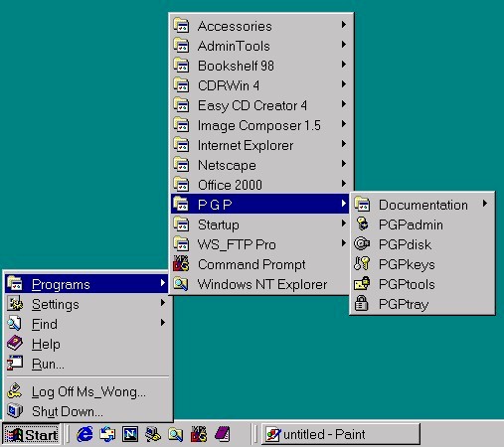504x447 pixels.
Task: Choose Shut Down... from Start menu
Action: click(x=87, y=411)
